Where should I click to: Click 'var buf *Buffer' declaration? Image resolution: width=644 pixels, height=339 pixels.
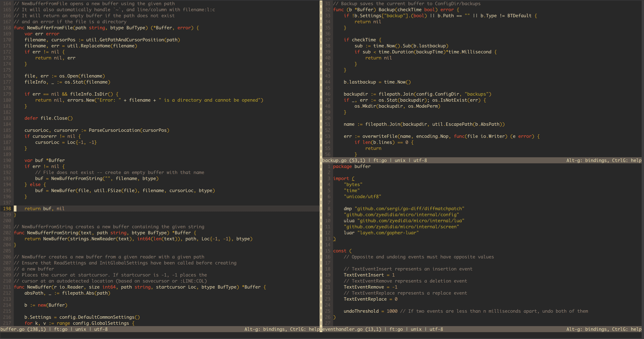pyautogui.click(x=44, y=160)
